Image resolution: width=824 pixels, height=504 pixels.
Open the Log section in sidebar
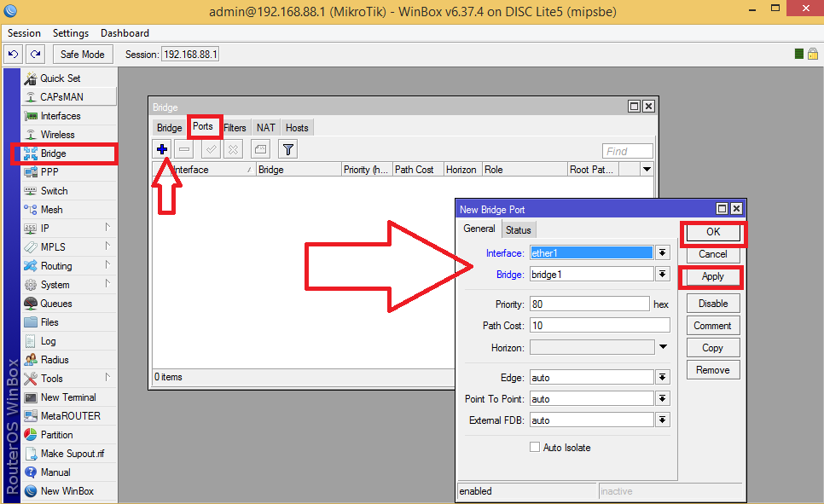tap(49, 341)
